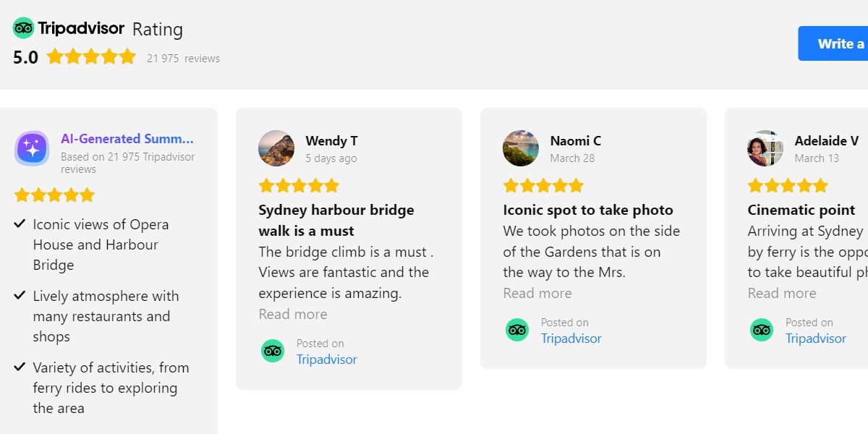The width and height of the screenshot is (868, 434).
Task: Click Tripadvisor owl icon in Adelaide's review
Action: 762,330
